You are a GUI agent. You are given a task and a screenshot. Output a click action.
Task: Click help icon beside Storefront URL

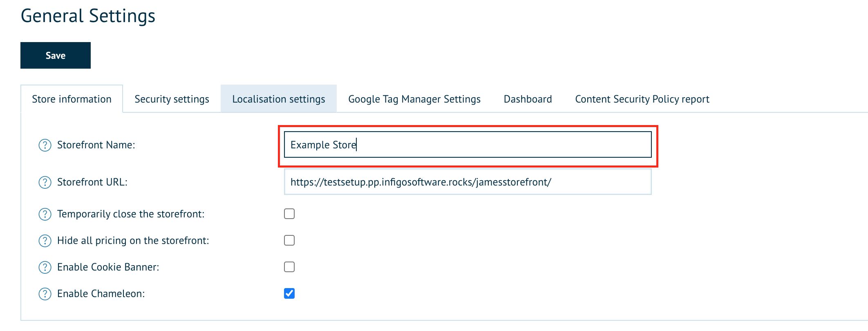[45, 182]
